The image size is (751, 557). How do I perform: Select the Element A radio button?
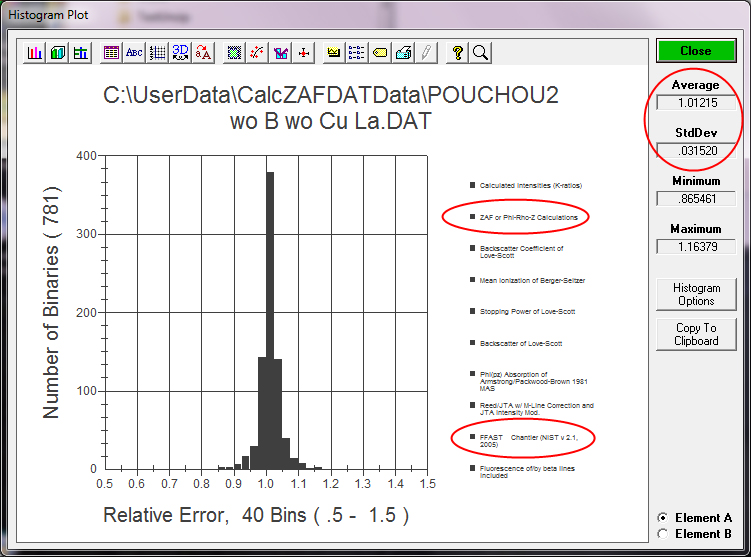pos(662,518)
